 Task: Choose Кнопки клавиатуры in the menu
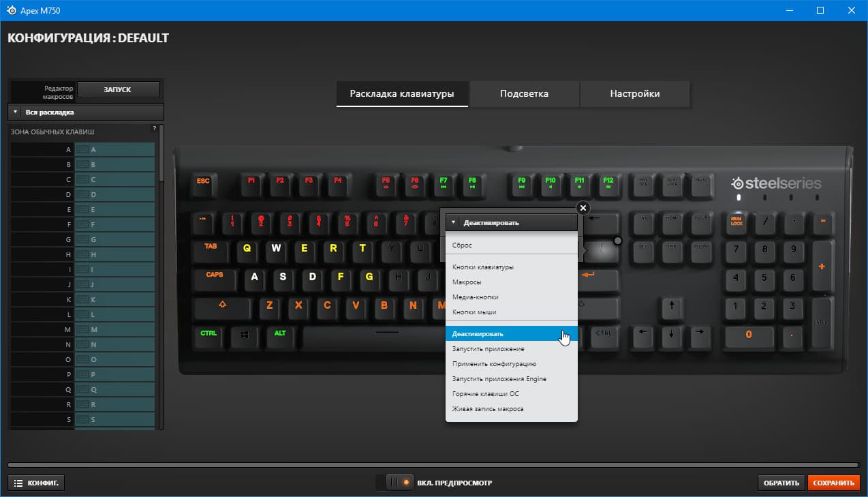(512, 267)
